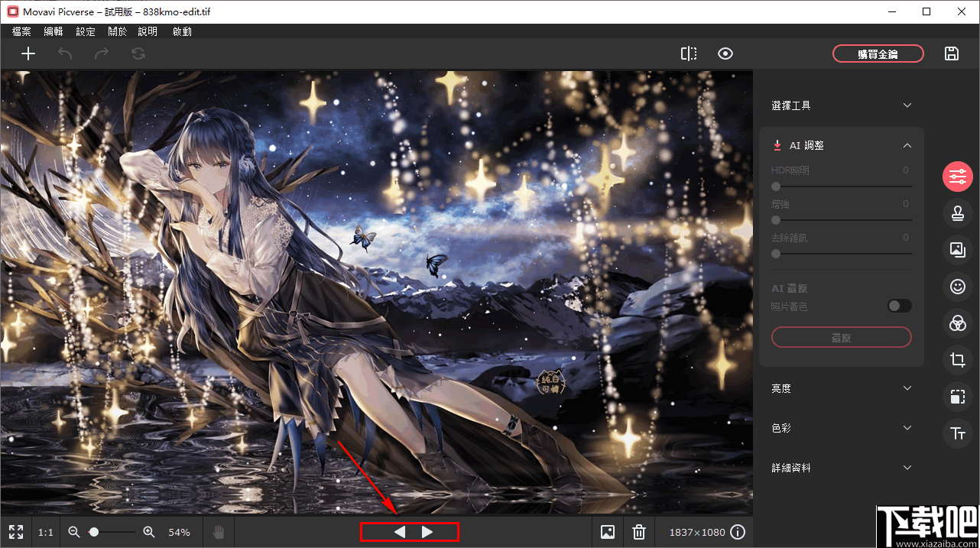The width and height of the screenshot is (980, 548).
Task: Click the 54% zoom value
Action: click(179, 532)
